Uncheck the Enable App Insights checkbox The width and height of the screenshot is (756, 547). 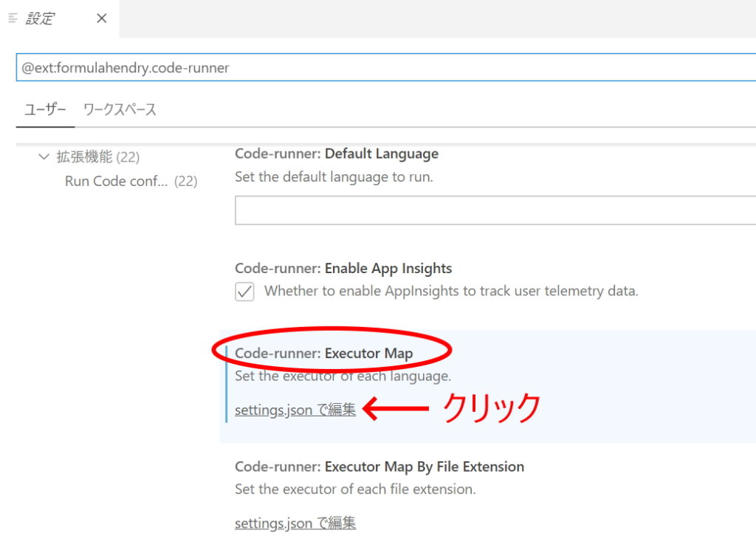(244, 291)
